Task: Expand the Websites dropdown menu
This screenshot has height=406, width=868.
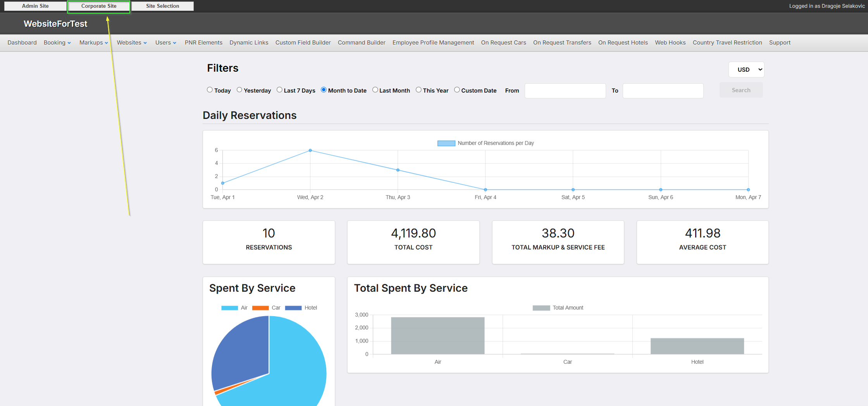Action: click(x=132, y=43)
